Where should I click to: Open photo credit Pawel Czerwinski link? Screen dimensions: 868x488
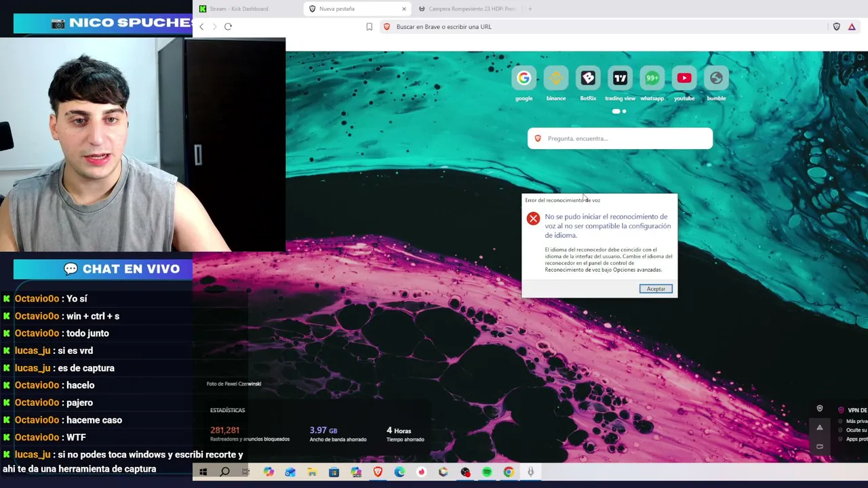click(x=234, y=384)
